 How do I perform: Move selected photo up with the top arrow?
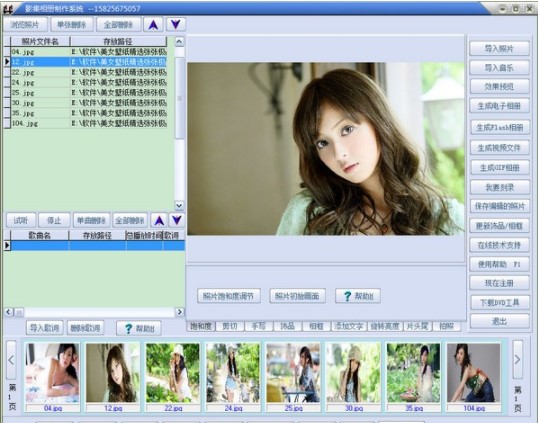(153, 25)
